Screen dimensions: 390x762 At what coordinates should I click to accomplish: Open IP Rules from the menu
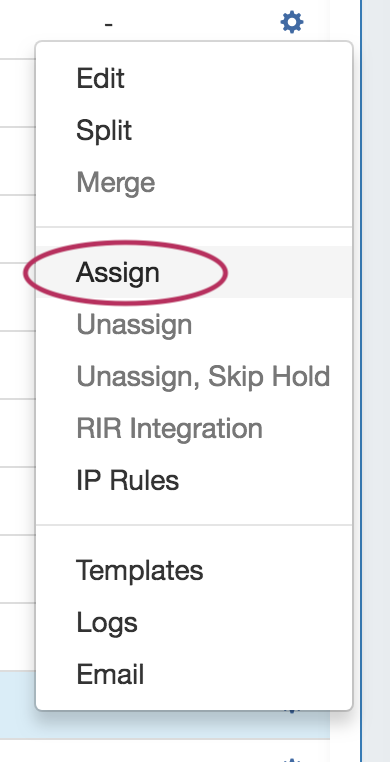[128, 480]
